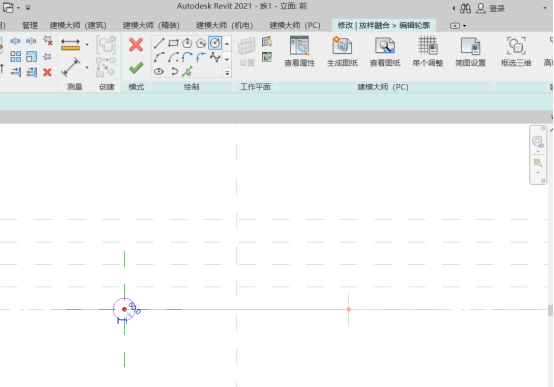Select the Center-Ends Arc tool
Screen dimensions: 554x387
173,57
